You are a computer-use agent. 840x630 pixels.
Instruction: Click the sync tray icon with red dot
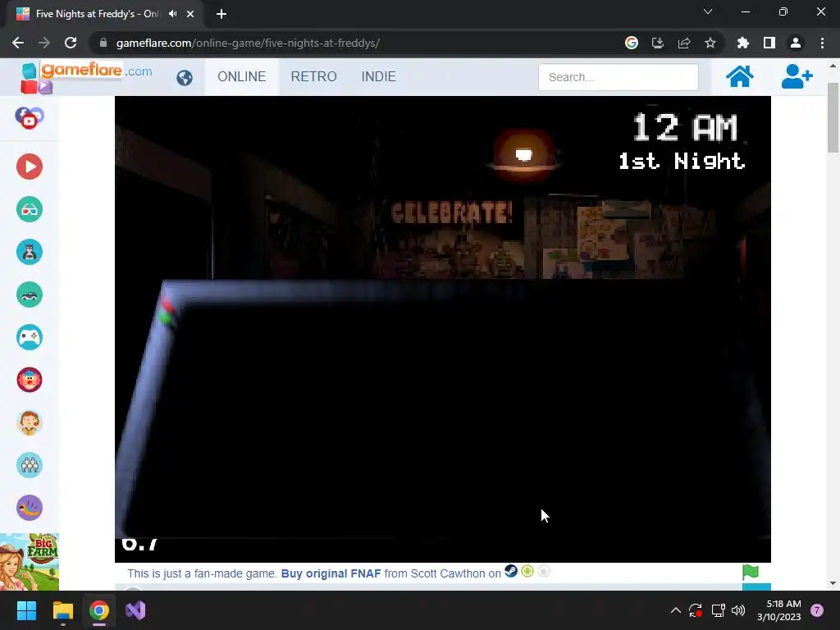tap(696, 610)
